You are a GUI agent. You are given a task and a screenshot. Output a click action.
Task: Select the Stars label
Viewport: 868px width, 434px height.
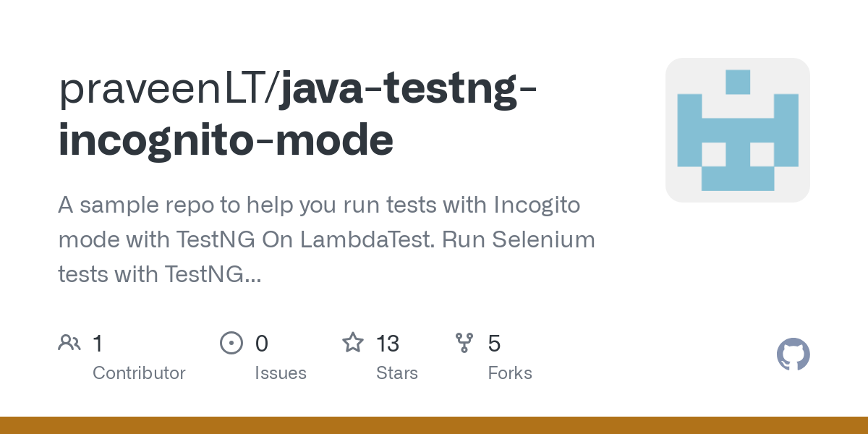pyautogui.click(x=396, y=373)
